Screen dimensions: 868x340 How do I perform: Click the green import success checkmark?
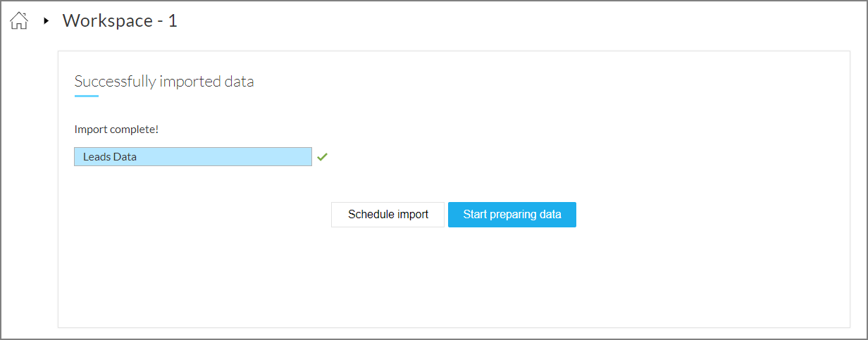point(322,157)
